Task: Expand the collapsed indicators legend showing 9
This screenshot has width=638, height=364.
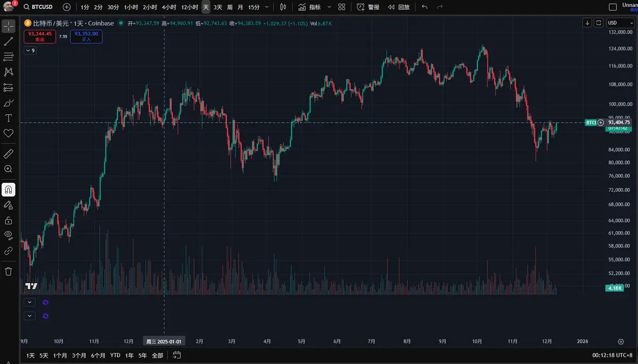Action: (30, 50)
